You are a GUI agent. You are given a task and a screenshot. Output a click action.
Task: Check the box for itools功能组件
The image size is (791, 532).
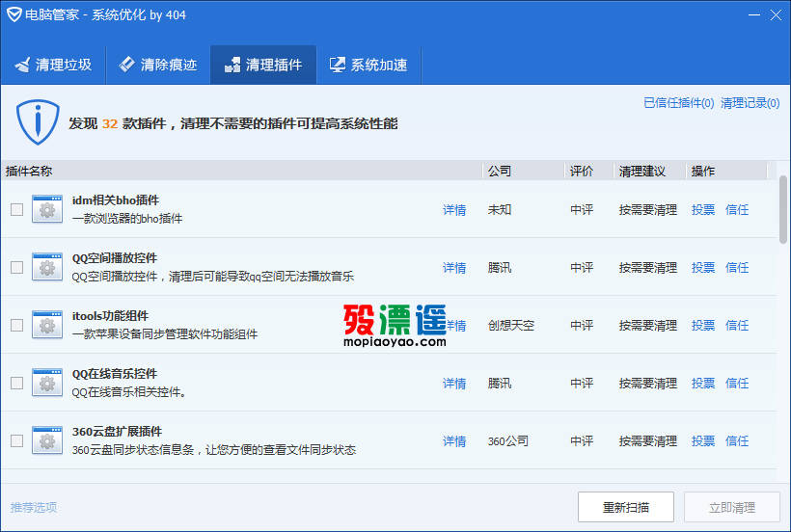pos(17,326)
